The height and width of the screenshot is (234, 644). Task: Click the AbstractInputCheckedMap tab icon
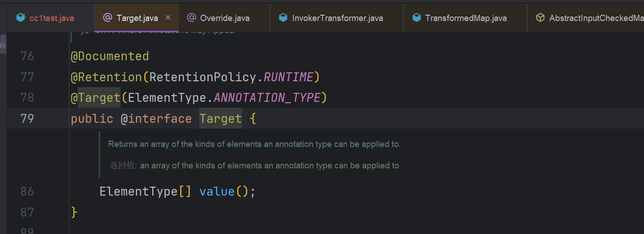coord(540,18)
